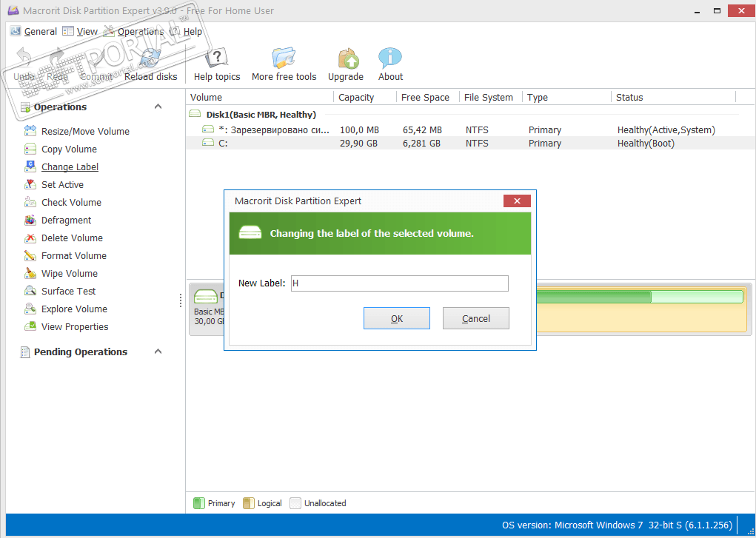Click the Logical legend swatch

tap(248, 503)
